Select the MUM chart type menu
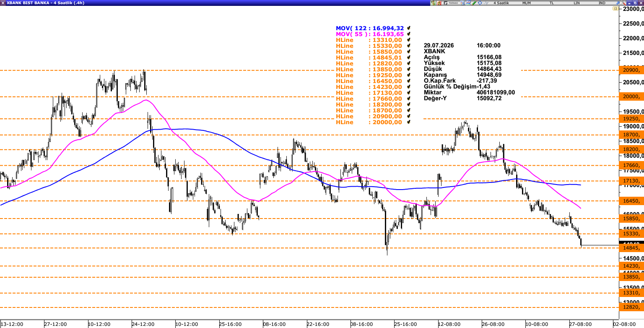644x328 pixels. (527, 3)
